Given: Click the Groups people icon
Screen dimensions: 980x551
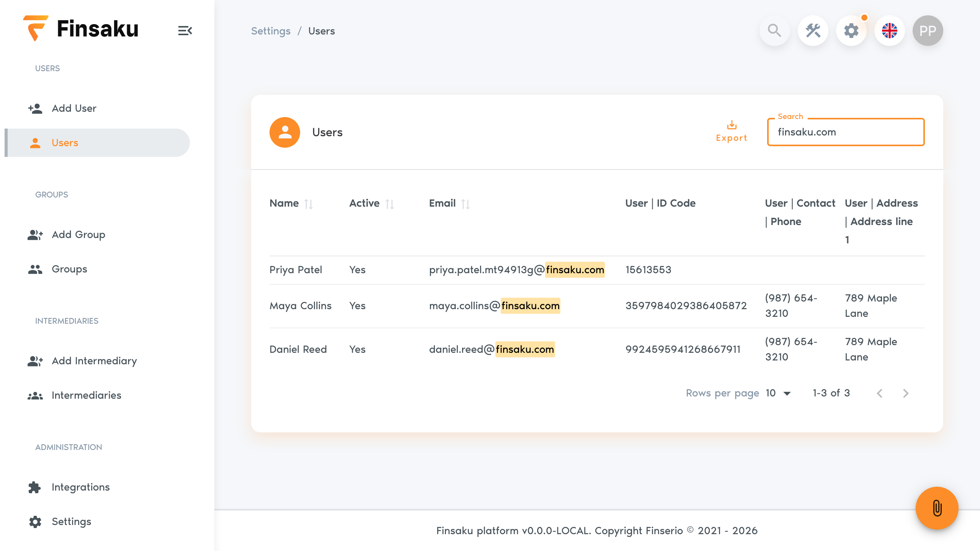Looking at the screenshot, I should tap(35, 269).
